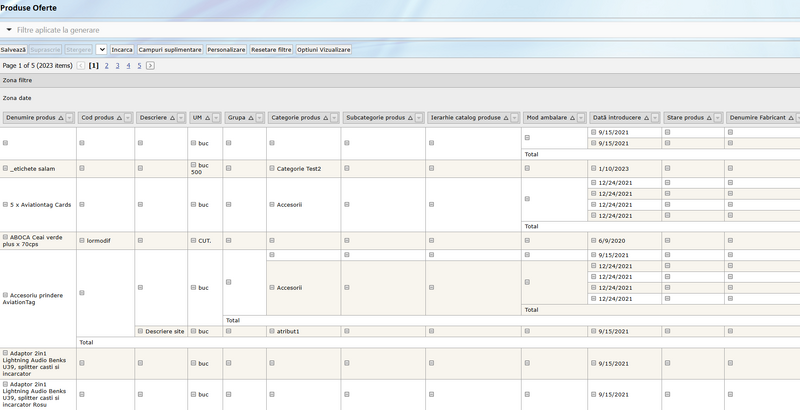The width and height of the screenshot is (800, 410).
Task: Collapse Accesoriu prindere AviationTag group
Action: (x=5, y=295)
